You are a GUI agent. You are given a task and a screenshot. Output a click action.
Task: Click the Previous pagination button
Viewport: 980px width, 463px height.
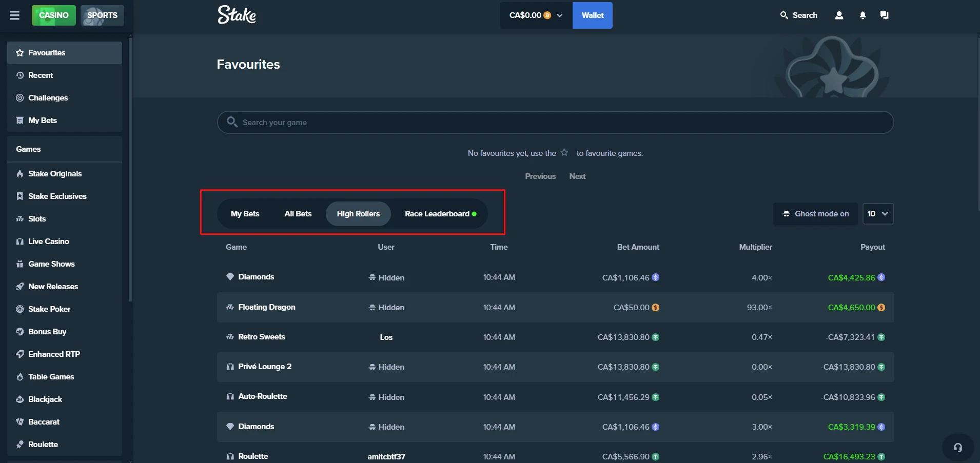tap(540, 176)
